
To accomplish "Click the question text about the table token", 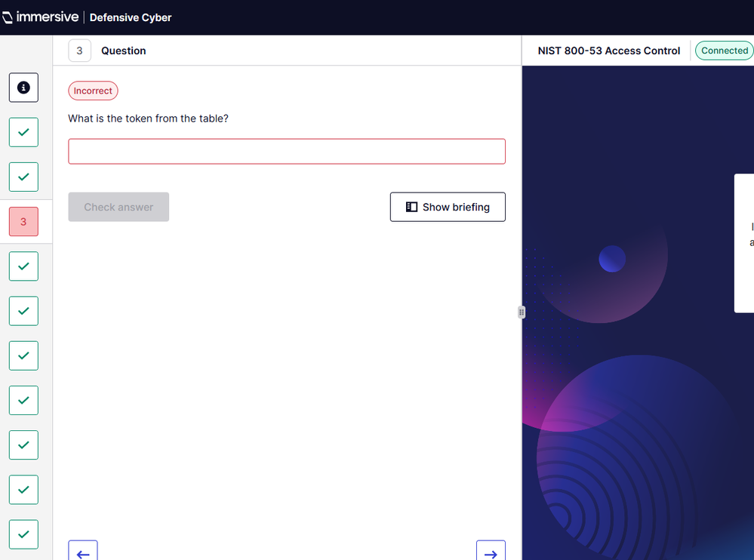I will (148, 118).
